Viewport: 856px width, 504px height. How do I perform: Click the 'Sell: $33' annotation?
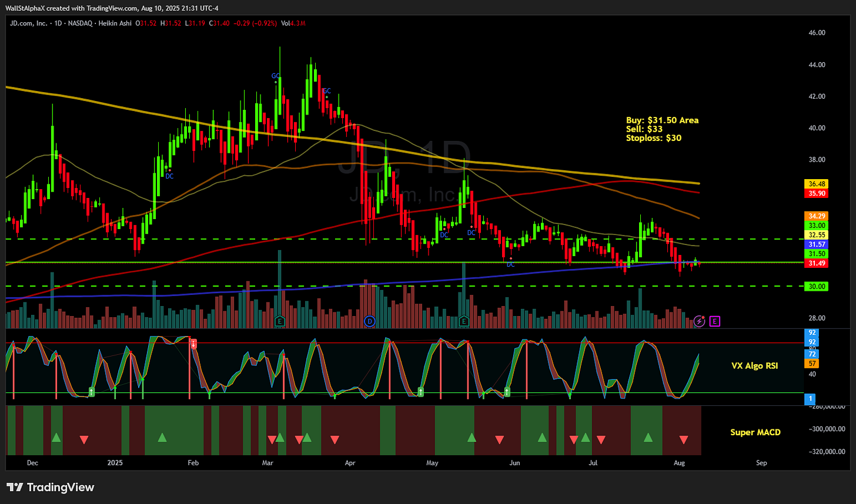645,129
